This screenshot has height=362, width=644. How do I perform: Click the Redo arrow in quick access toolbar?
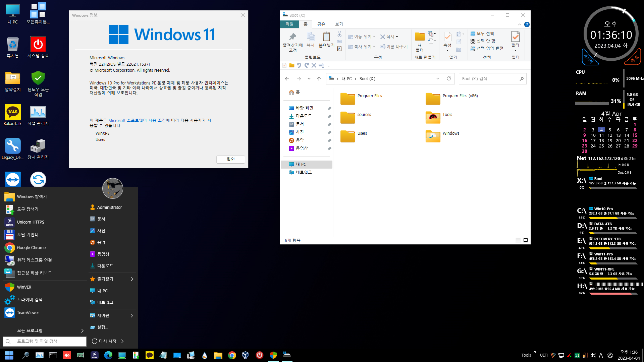pos(306,65)
